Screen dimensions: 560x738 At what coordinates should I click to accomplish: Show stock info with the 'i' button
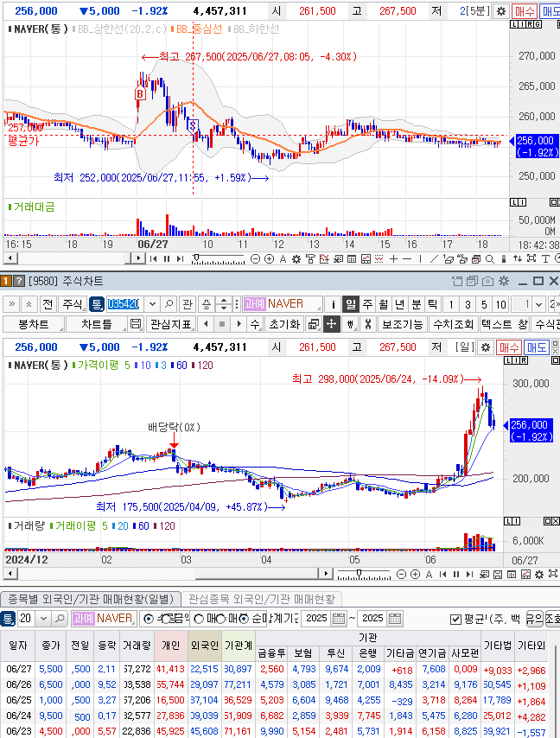pos(334,304)
